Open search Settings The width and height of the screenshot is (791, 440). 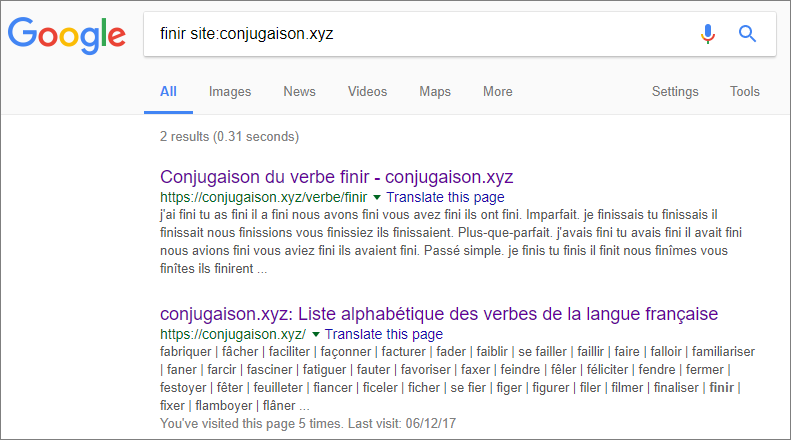[x=674, y=91]
